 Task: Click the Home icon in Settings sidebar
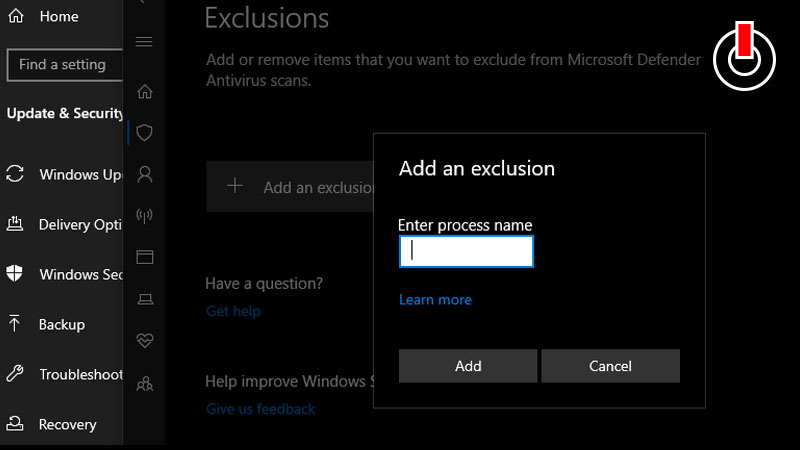(16, 16)
